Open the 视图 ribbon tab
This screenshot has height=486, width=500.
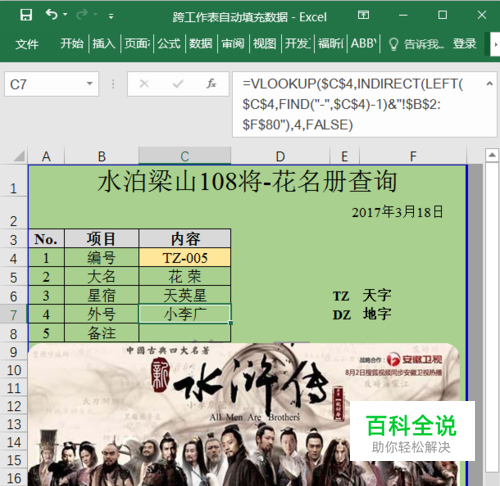pyautogui.click(x=265, y=43)
